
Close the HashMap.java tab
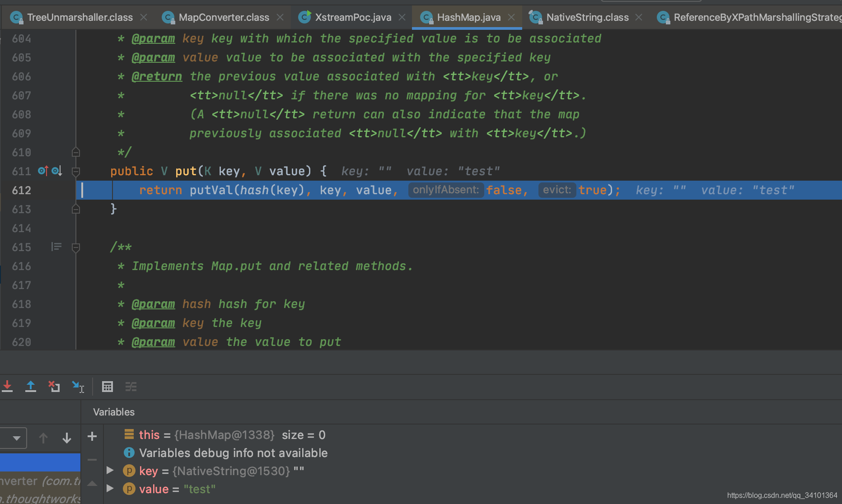511,17
